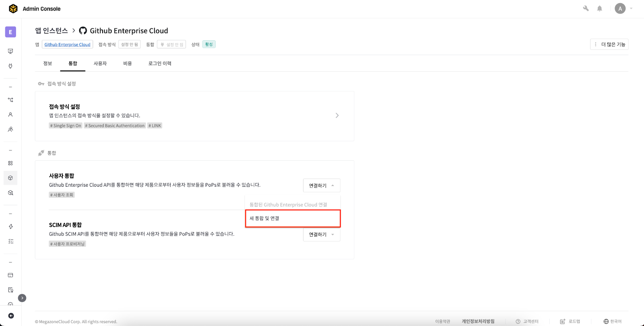This screenshot has width=644, height=326.
Task: Open the checklist icon in sidebar
Action: [10, 241]
